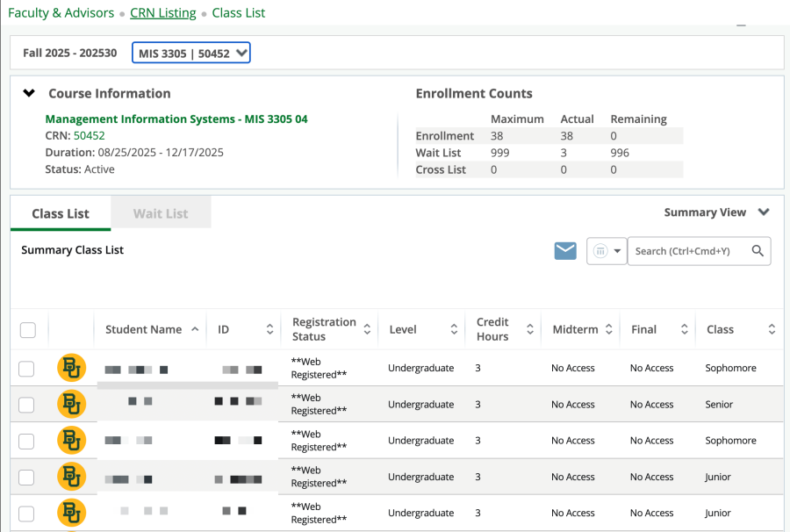Viewport: 790px width, 532px height.
Task: Click the search magnifier icon
Action: 758,251
